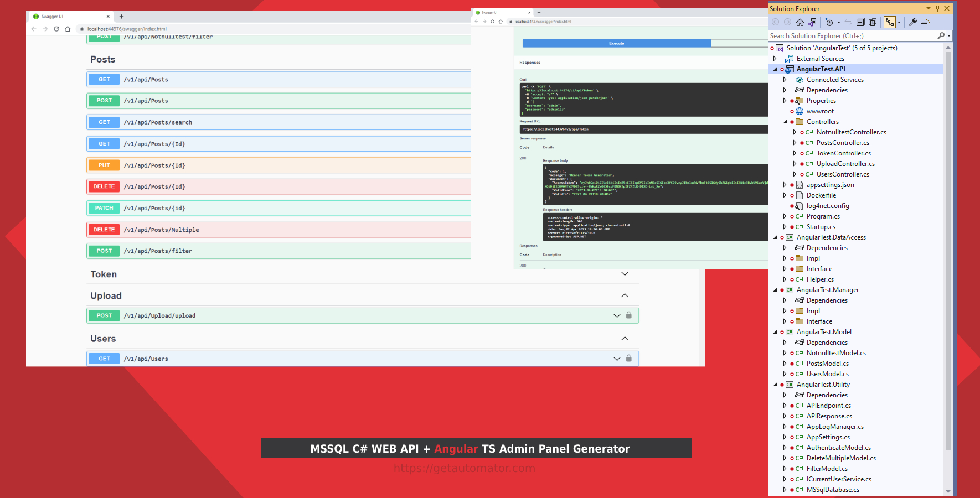The height and width of the screenshot is (498, 980).
Task: Collapse the Users section in Swagger
Action: 625,339
